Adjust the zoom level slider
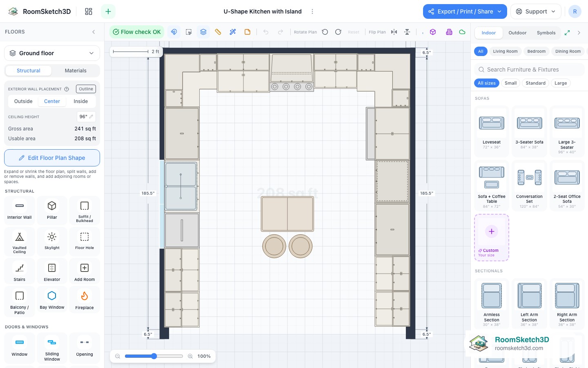The image size is (588, 368). (x=154, y=356)
